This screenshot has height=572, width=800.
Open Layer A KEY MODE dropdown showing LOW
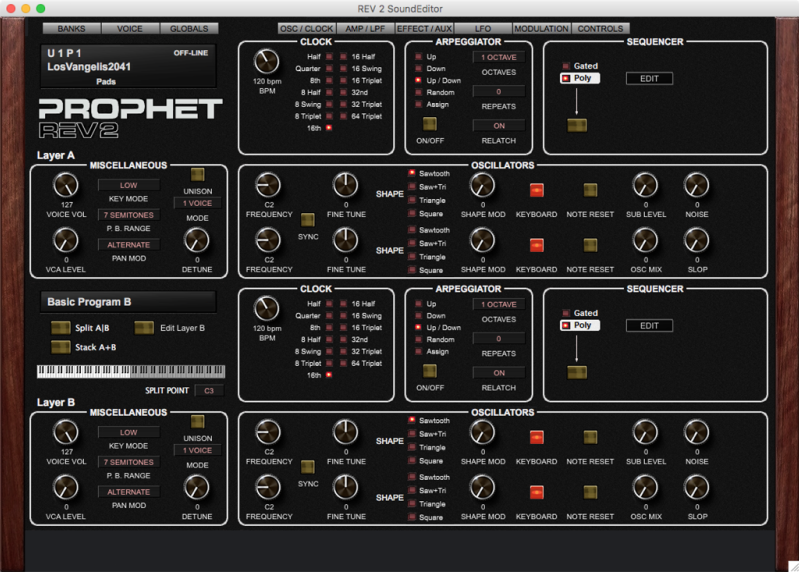click(128, 185)
